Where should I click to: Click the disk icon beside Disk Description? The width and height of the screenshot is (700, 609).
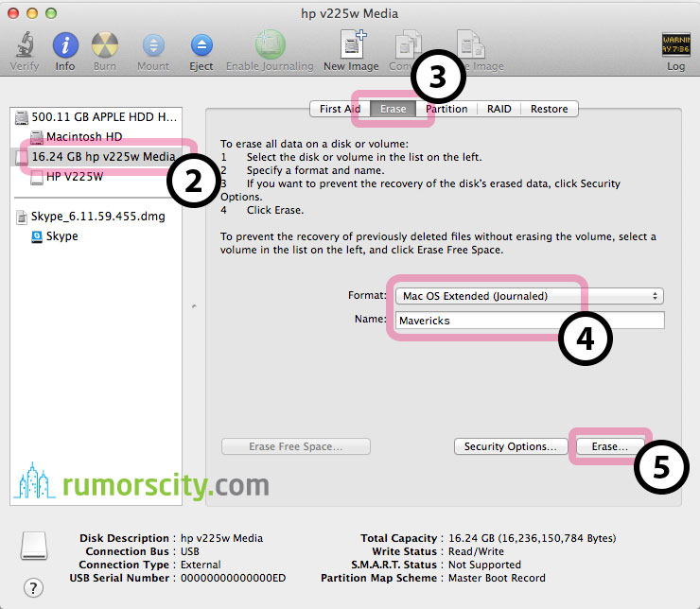[34, 546]
